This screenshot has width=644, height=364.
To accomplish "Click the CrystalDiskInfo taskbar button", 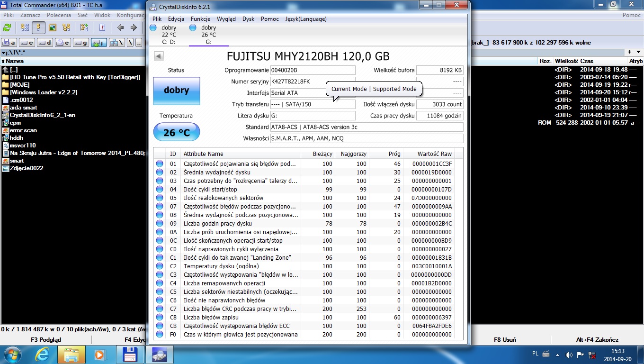I will pyautogui.click(x=160, y=355).
